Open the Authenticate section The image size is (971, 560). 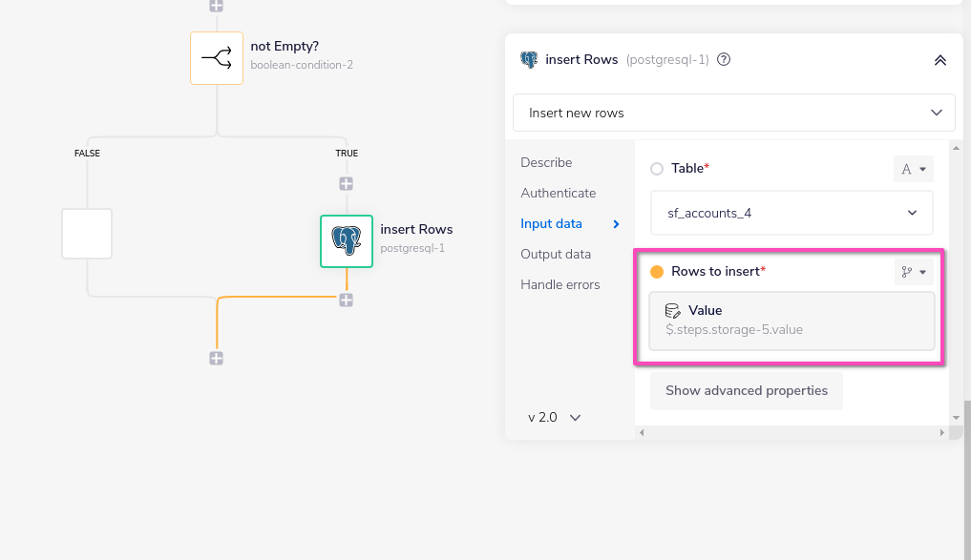coord(558,193)
